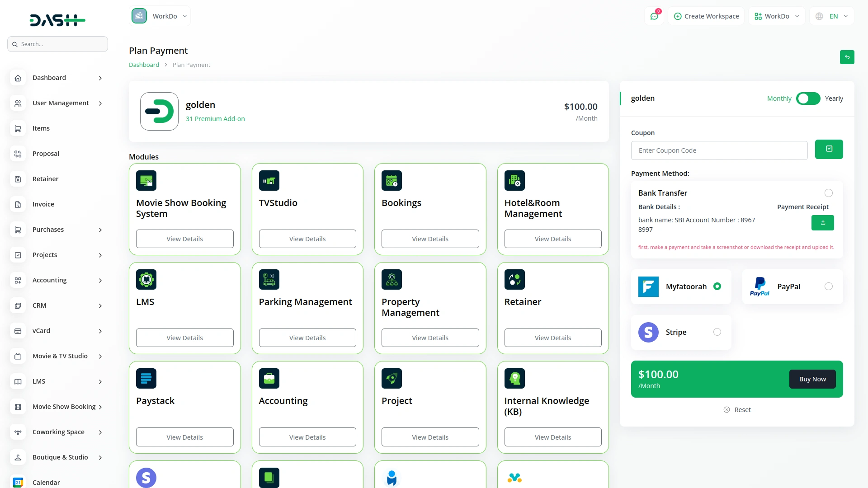Screen dimensions: 868x488
Task: Choose the Bank Transfer radio option
Action: tap(828, 193)
